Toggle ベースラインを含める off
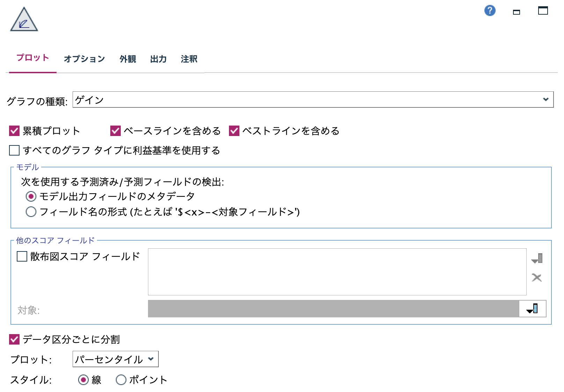Screen dimensions: 564x392 pos(115,131)
